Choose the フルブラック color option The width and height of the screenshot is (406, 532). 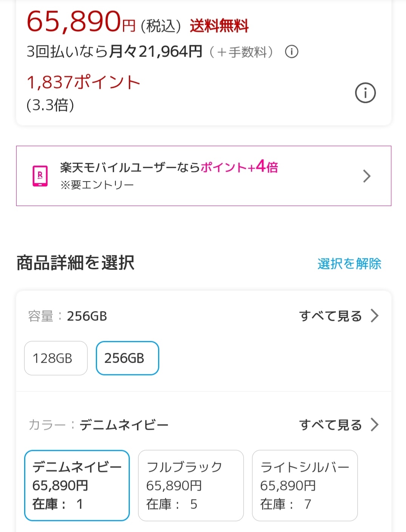pyautogui.click(x=191, y=485)
